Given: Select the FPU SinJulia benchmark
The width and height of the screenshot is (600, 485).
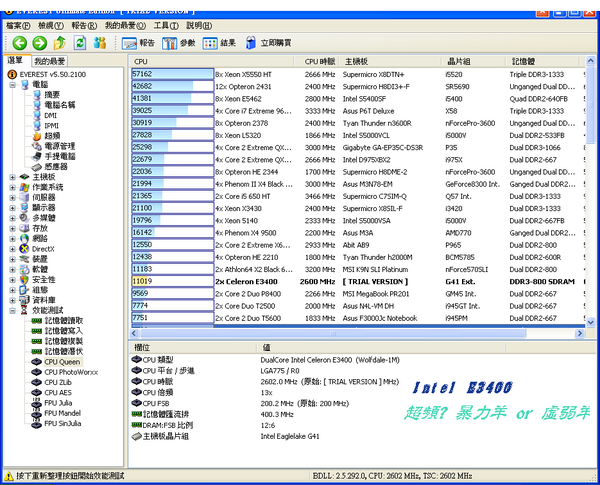Looking at the screenshot, I should point(62,423).
